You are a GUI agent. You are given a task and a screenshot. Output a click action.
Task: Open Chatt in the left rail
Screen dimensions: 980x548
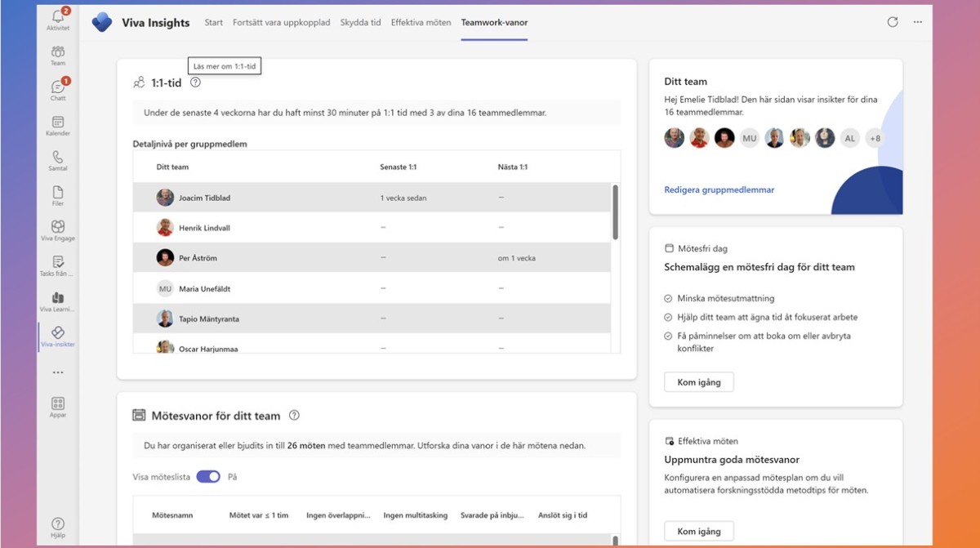point(58,91)
